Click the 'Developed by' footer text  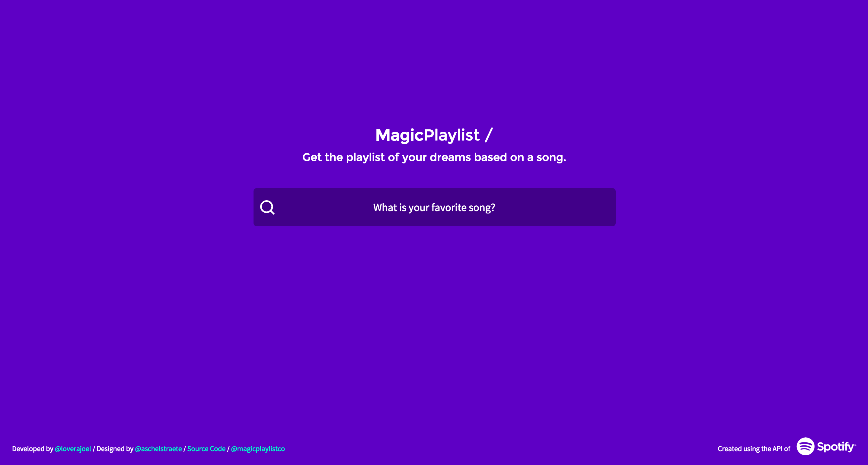click(33, 448)
